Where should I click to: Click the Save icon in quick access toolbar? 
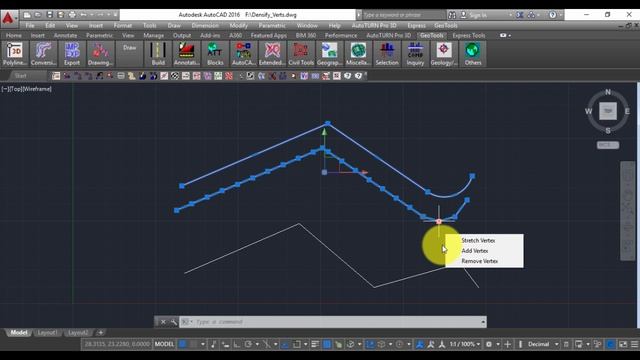[x=49, y=15]
